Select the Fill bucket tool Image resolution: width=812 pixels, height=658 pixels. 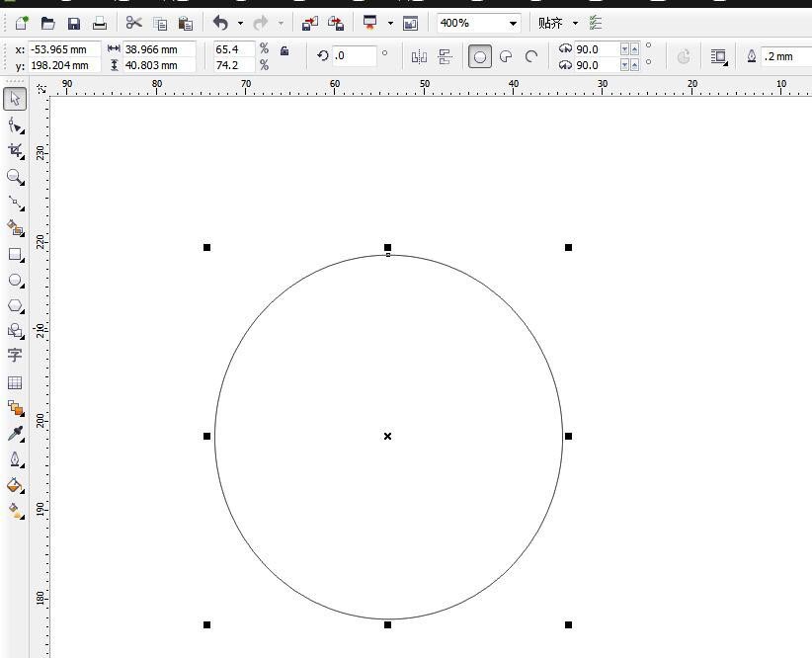[x=16, y=485]
